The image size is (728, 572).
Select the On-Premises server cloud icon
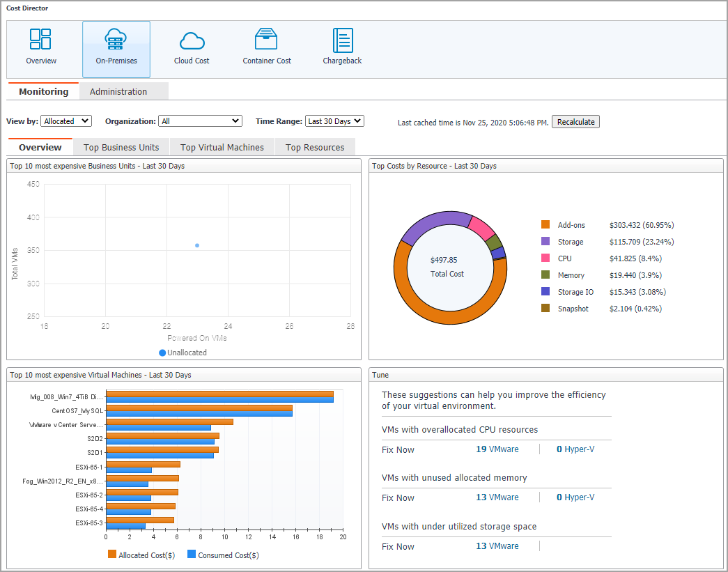[x=116, y=40]
